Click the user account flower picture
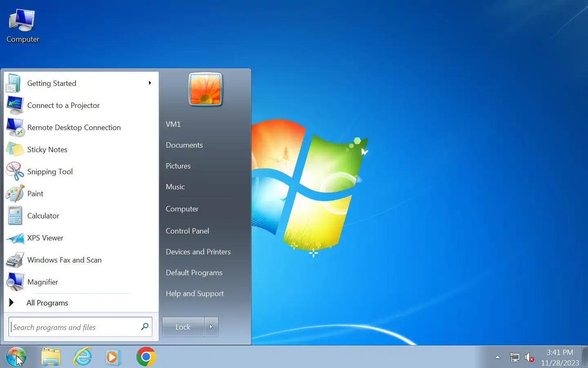The height and width of the screenshot is (368, 588). [205, 89]
